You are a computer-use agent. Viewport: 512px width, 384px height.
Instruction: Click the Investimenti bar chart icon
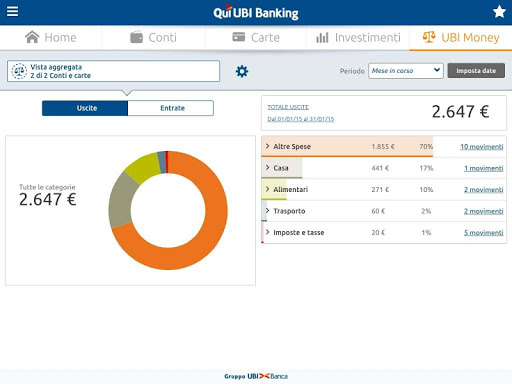[x=322, y=37]
